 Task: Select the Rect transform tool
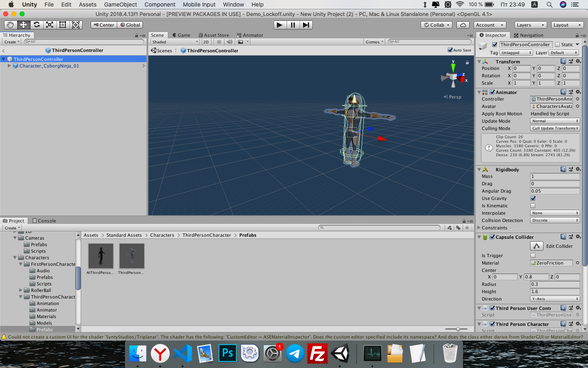pos(62,25)
